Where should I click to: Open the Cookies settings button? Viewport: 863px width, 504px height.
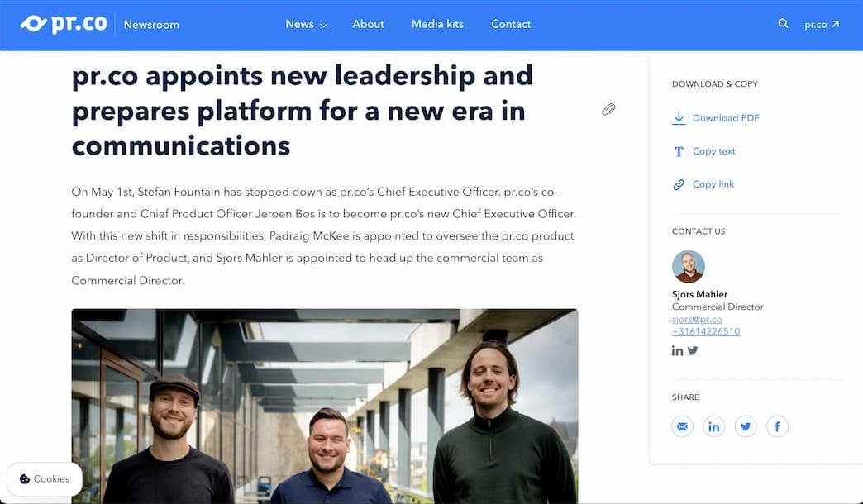[x=45, y=478]
